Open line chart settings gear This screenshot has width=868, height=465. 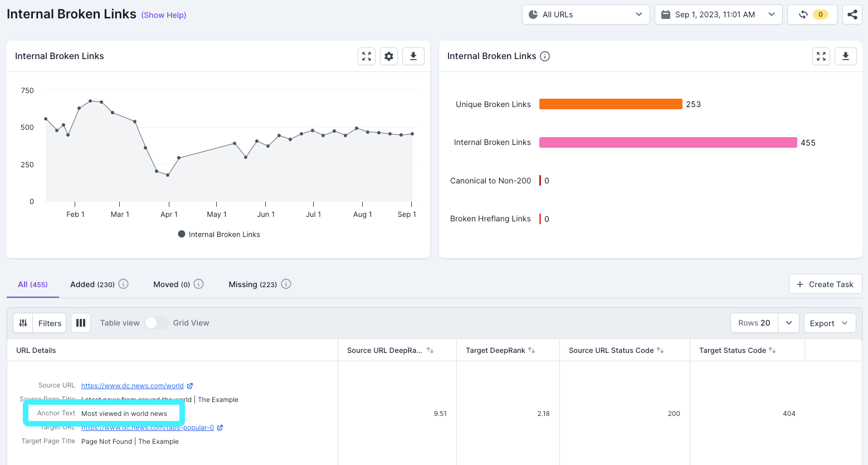tap(389, 56)
